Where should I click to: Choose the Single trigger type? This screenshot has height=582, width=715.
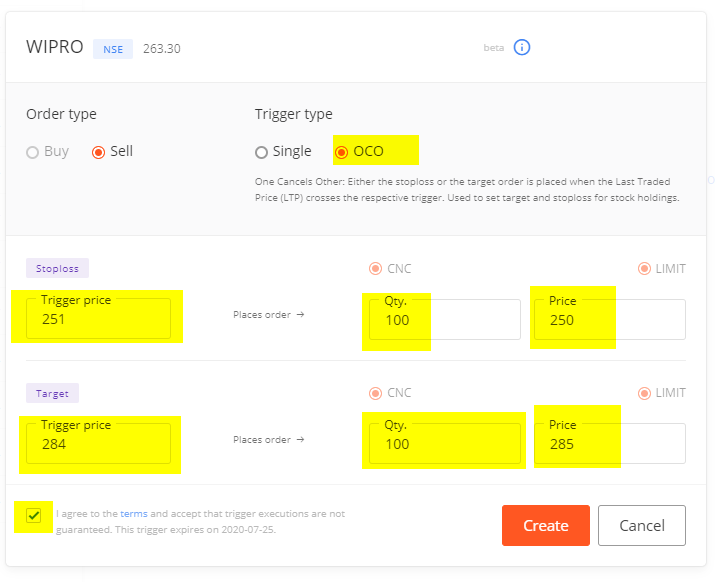coord(283,151)
